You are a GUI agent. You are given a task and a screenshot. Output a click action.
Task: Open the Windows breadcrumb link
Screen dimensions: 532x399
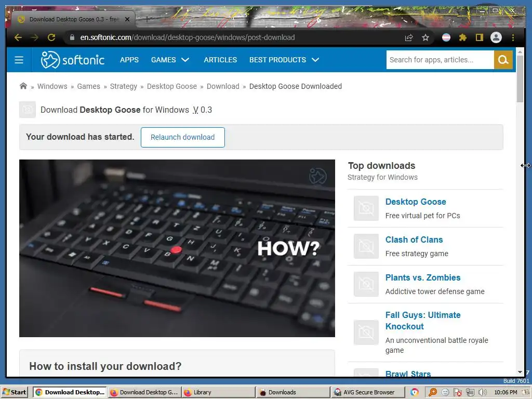pos(52,86)
